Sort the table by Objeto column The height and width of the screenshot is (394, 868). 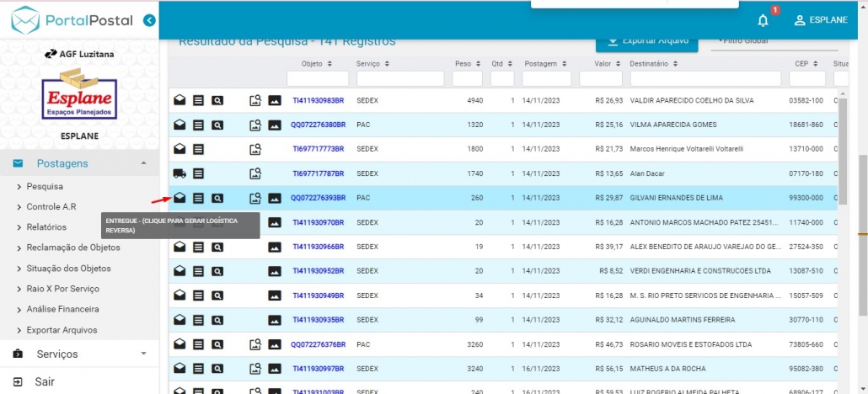317,63
